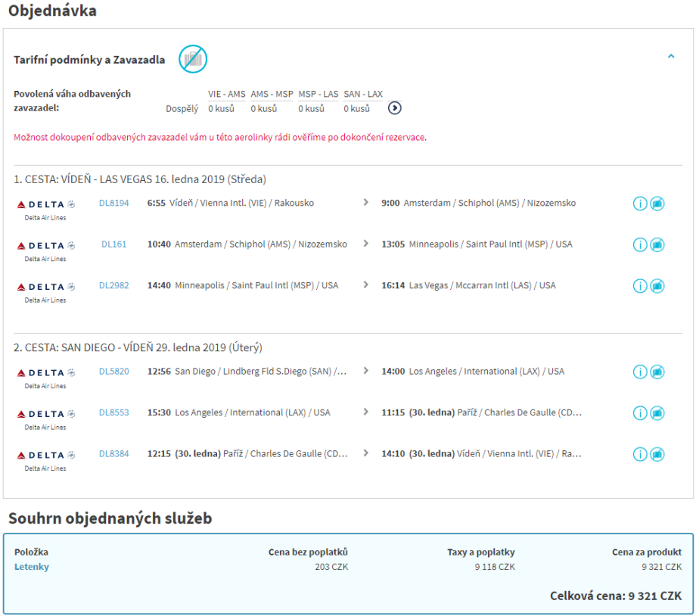696x616 pixels.
Task: Open flight number DL161 link
Action: 114,244
